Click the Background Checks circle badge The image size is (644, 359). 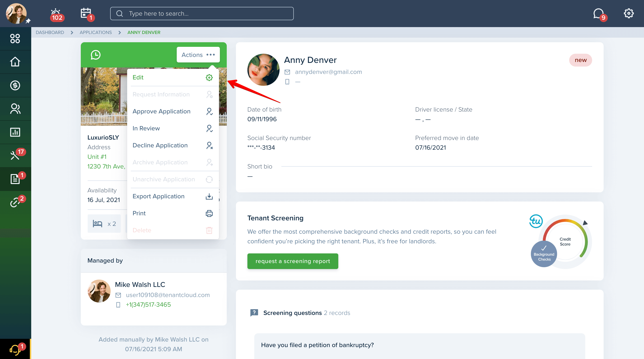click(544, 254)
